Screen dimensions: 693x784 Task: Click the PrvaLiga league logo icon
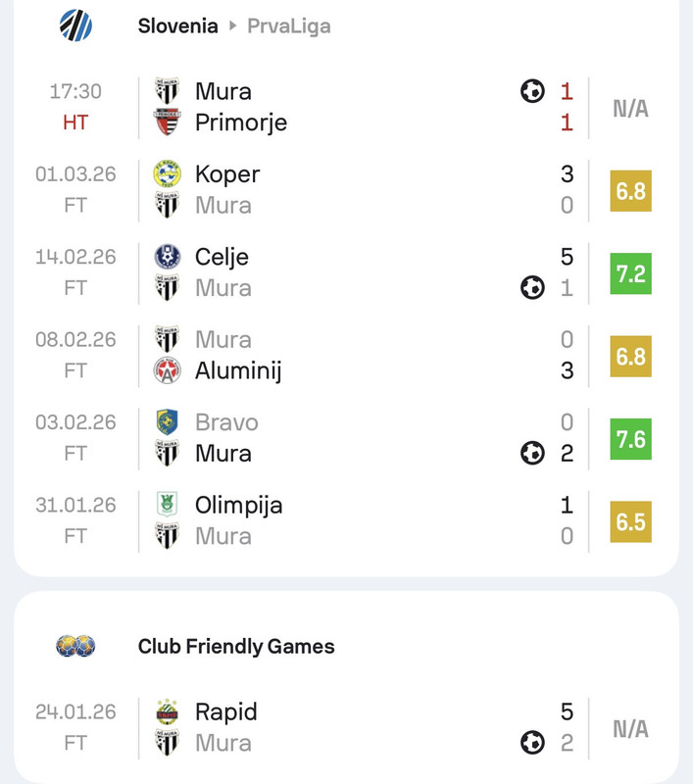tap(75, 24)
